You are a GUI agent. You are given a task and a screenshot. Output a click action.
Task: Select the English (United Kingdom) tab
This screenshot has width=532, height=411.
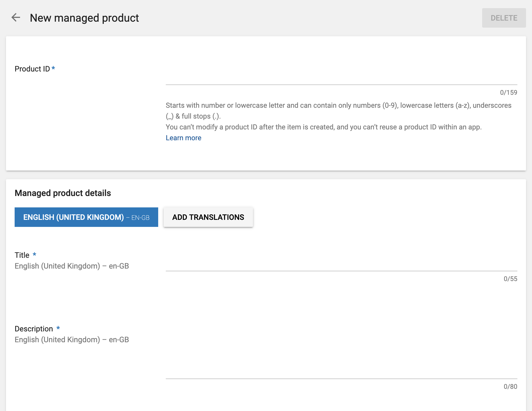click(86, 217)
